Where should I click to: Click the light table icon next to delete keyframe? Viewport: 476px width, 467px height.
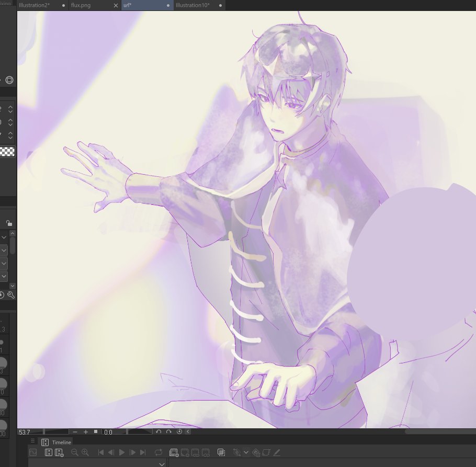[x=266, y=452]
